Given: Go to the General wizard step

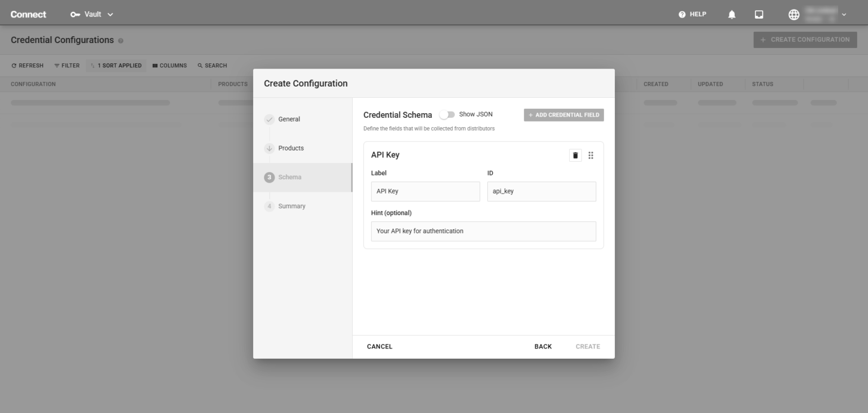Looking at the screenshot, I should 302,119.
